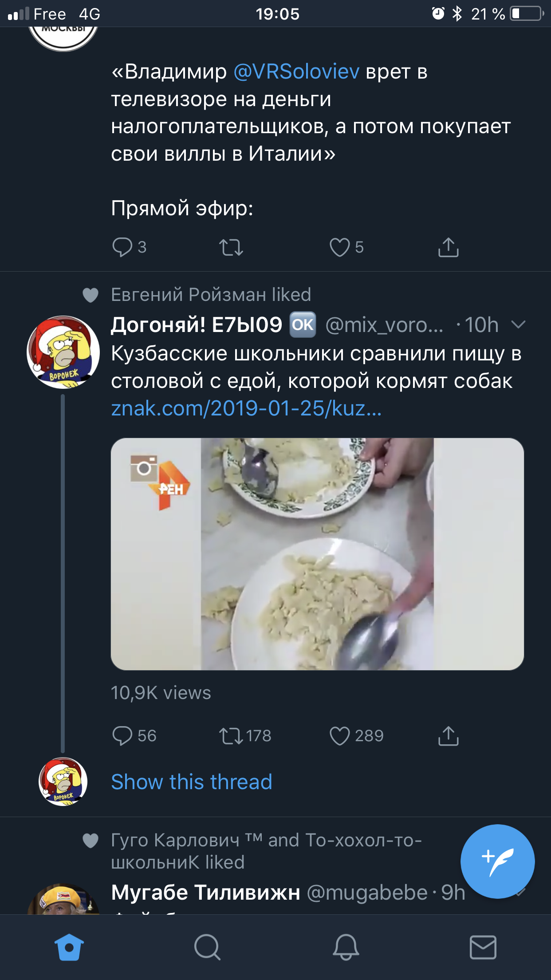Like the tweet with 5 likes
The height and width of the screenshot is (980, 551).
click(340, 247)
